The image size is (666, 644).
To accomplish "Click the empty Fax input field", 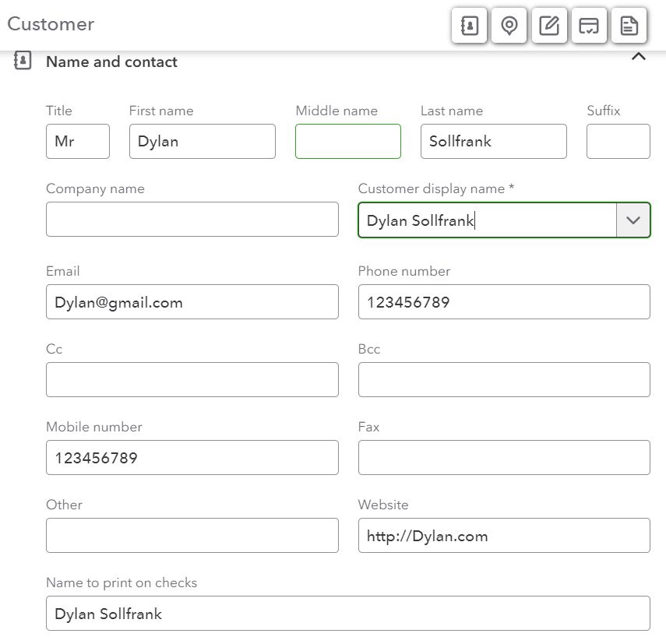I will pos(504,458).
